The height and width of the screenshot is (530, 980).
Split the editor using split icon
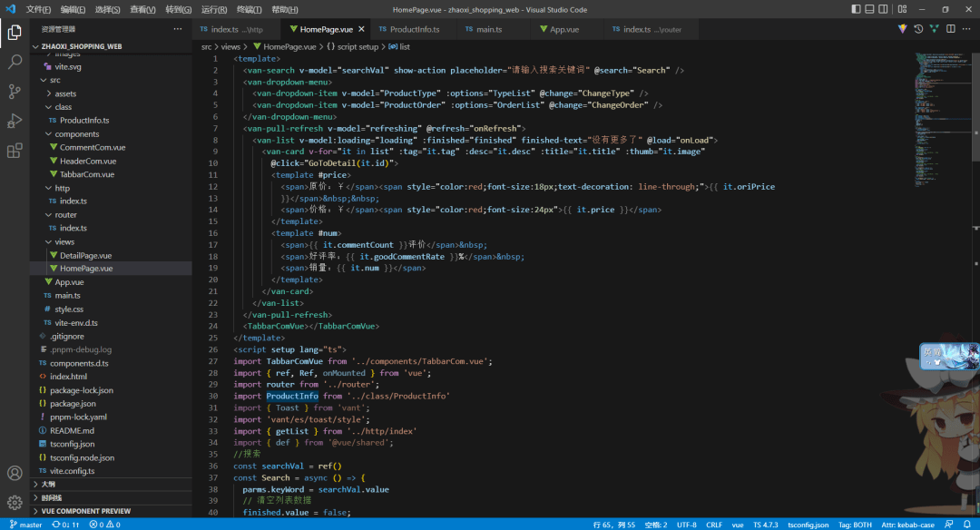(950, 29)
